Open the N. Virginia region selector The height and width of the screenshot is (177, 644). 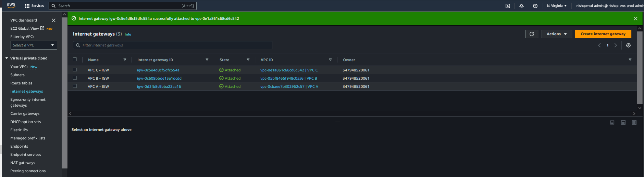click(557, 6)
